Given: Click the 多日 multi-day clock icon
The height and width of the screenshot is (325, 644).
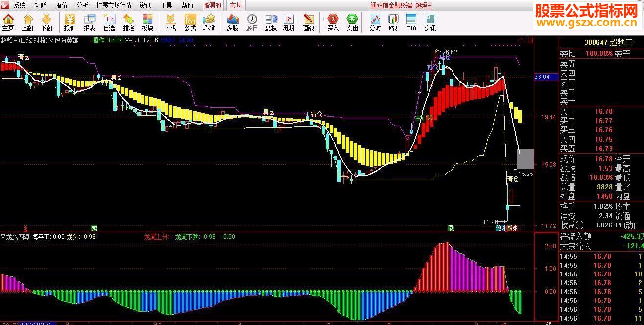Looking at the screenshot, I should [252, 23].
